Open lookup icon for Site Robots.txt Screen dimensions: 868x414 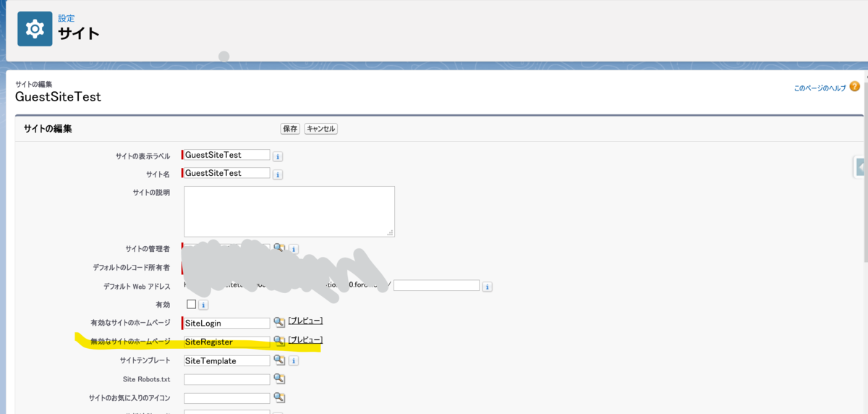(x=278, y=379)
